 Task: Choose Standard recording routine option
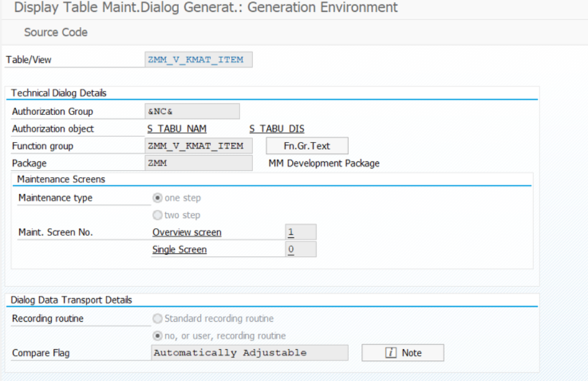click(158, 319)
